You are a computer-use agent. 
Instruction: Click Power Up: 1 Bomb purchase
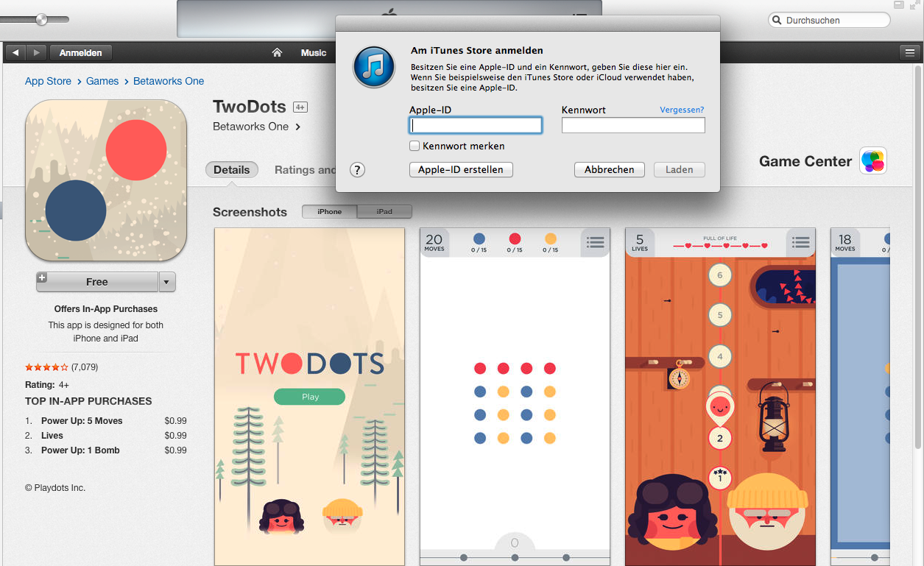(x=106, y=450)
